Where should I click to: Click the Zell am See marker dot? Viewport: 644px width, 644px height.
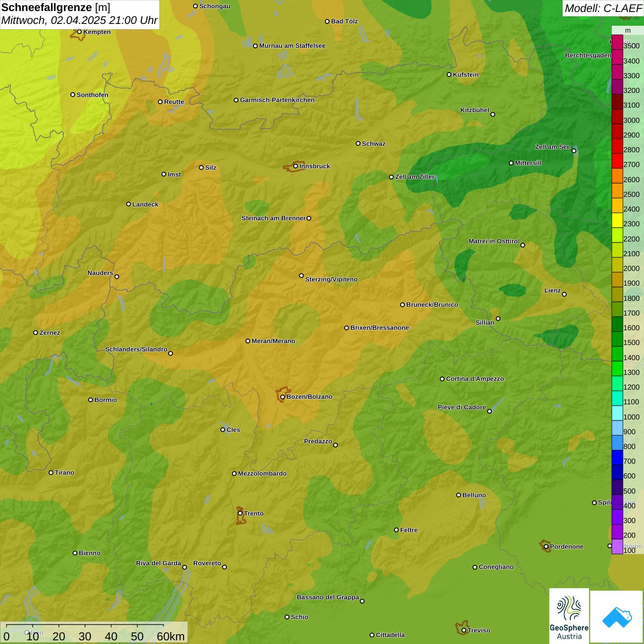click(x=574, y=150)
